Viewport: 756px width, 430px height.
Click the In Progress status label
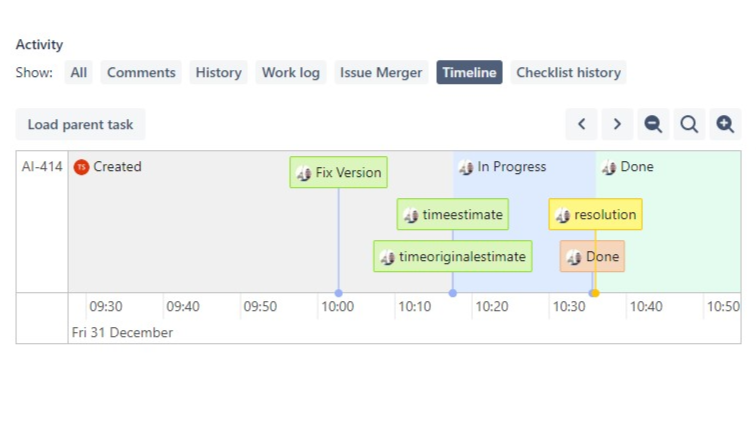click(x=512, y=167)
